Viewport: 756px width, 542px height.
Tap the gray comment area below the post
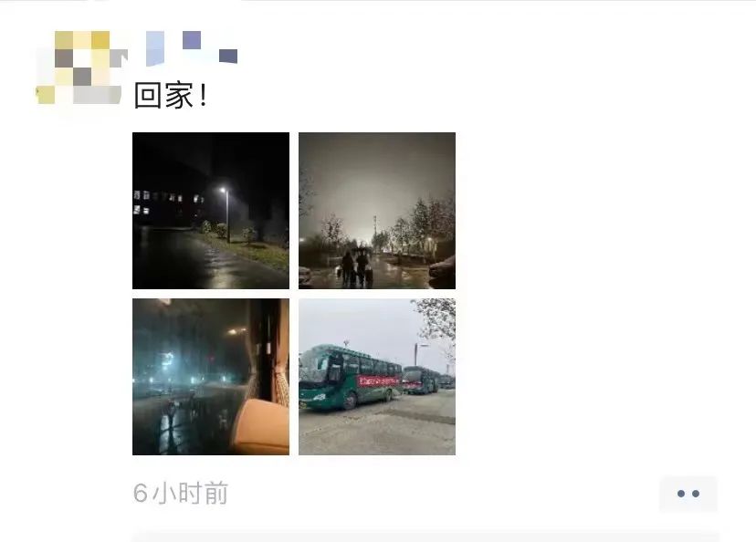click(425, 537)
